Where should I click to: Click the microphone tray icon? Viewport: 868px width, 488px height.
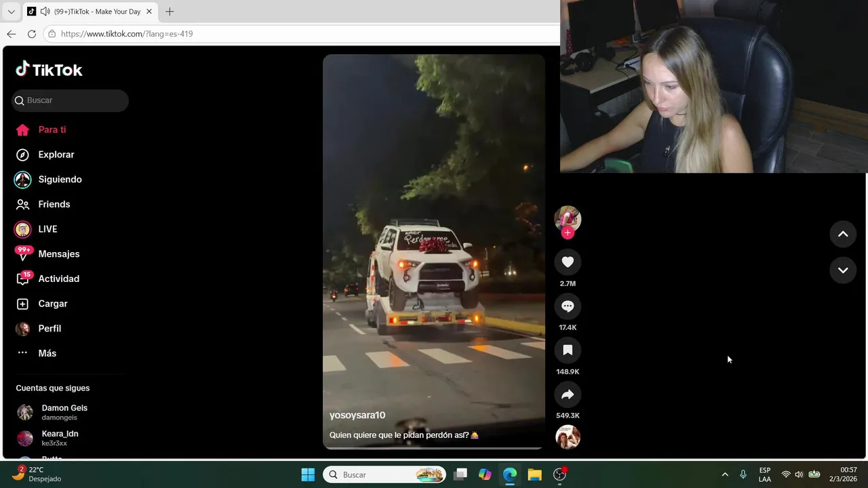(743, 474)
